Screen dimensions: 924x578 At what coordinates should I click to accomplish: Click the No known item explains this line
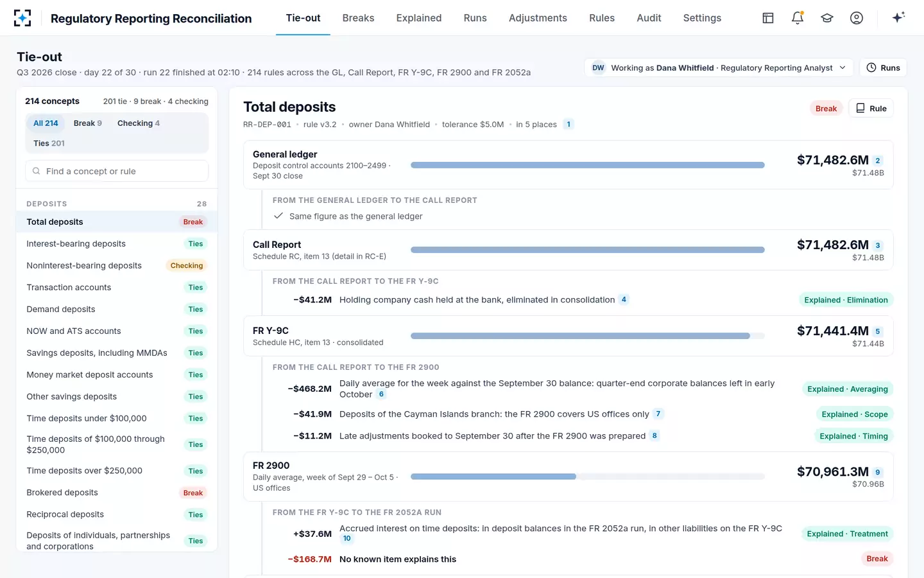(397, 559)
